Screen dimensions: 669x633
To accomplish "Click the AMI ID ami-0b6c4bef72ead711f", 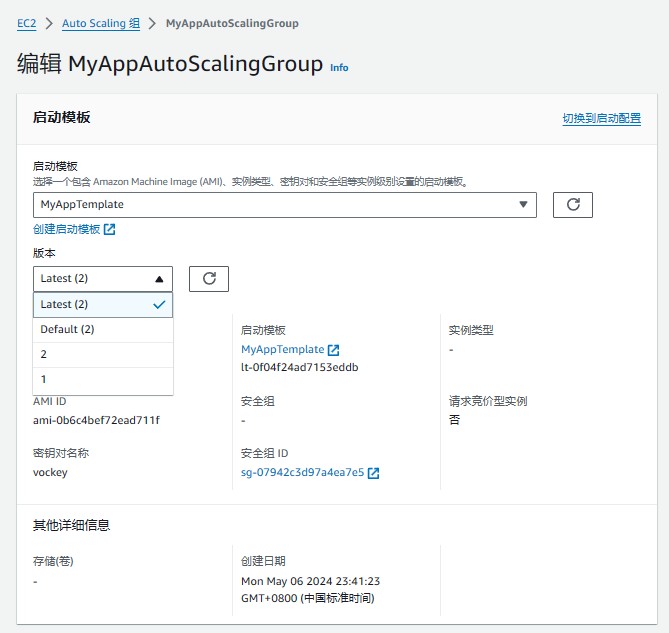I will (x=96, y=421).
